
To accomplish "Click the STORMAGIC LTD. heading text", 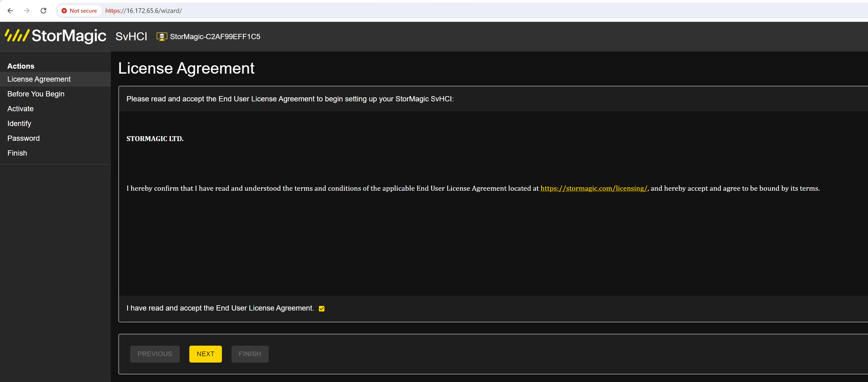I will (155, 139).
